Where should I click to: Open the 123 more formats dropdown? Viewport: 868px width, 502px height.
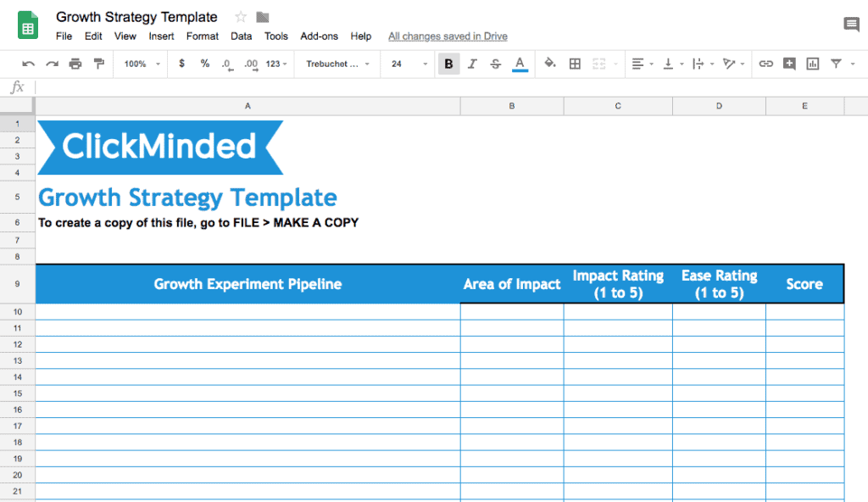[x=276, y=64]
